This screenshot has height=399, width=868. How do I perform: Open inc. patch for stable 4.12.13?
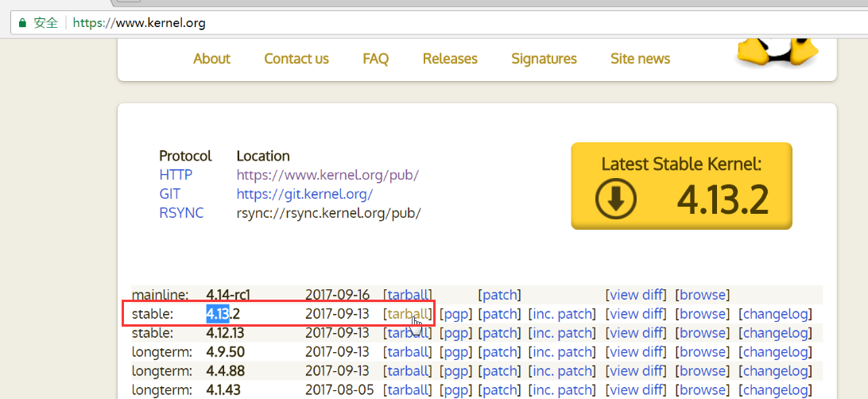tap(563, 332)
